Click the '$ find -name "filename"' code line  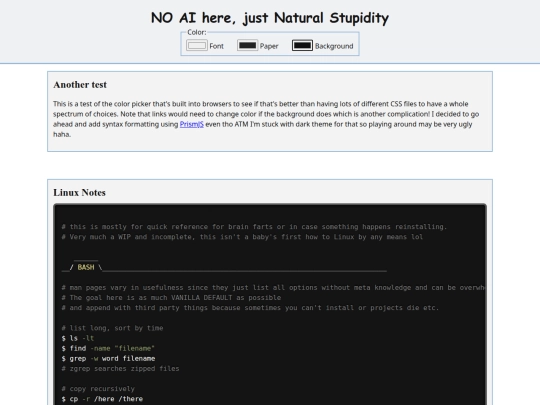pyautogui.click(x=108, y=348)
